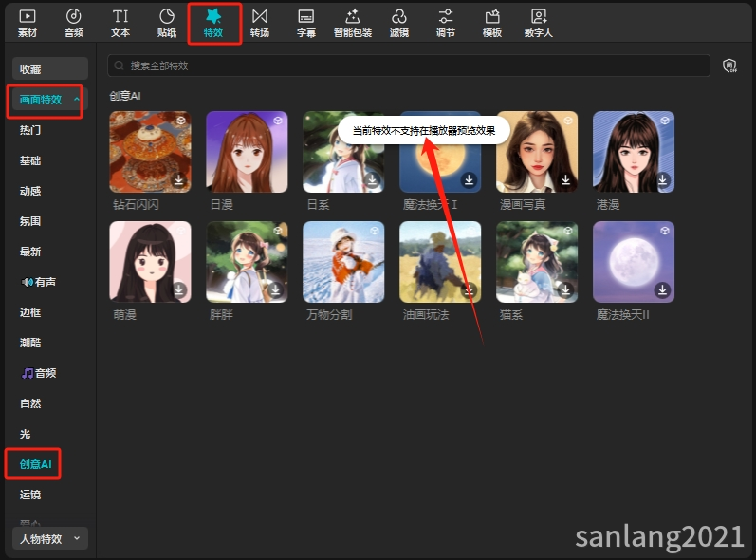Download the 钻石闪闪 effect

pyautogui.click(x=178, y=179)
